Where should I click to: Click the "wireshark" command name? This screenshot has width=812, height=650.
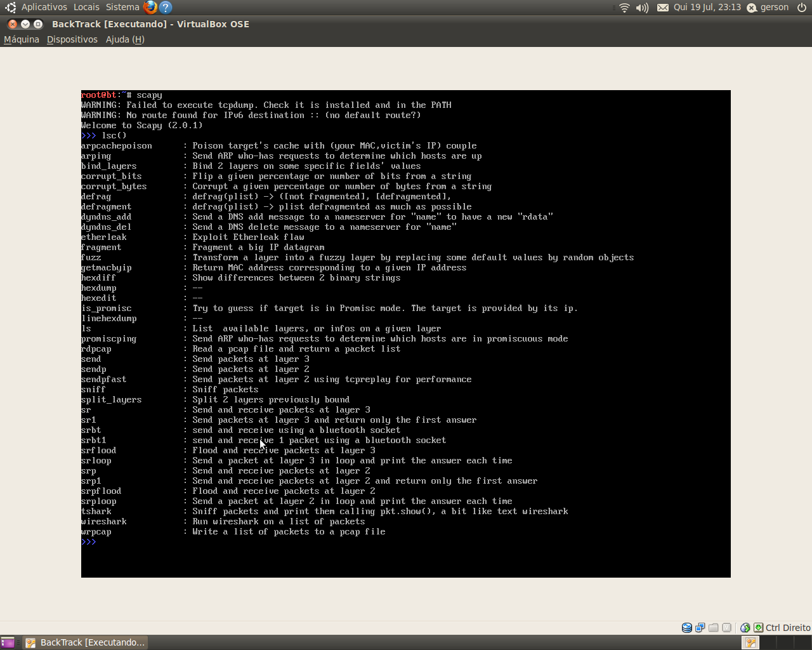[104, 522]
